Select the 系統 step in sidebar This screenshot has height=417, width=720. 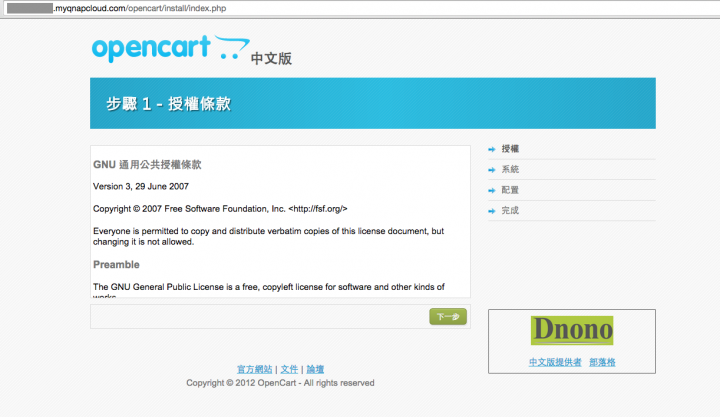pos(510,169)
